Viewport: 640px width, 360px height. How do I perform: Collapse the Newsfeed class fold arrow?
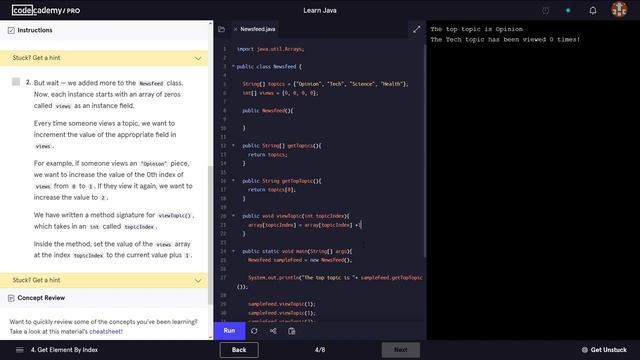[233, 67]
